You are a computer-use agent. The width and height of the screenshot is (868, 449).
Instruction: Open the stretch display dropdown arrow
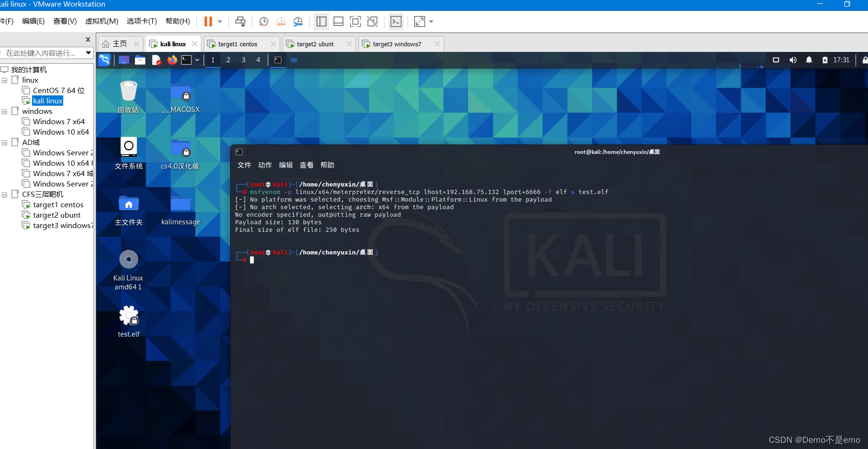431,21
